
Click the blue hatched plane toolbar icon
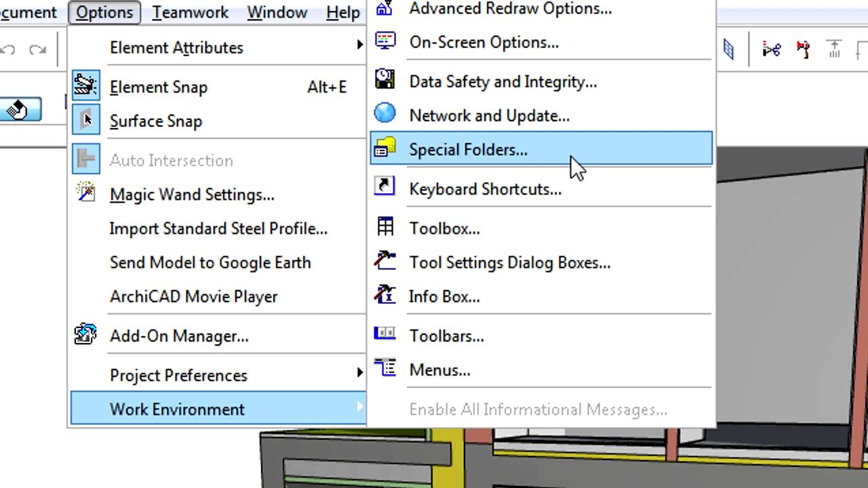point(728,49)
